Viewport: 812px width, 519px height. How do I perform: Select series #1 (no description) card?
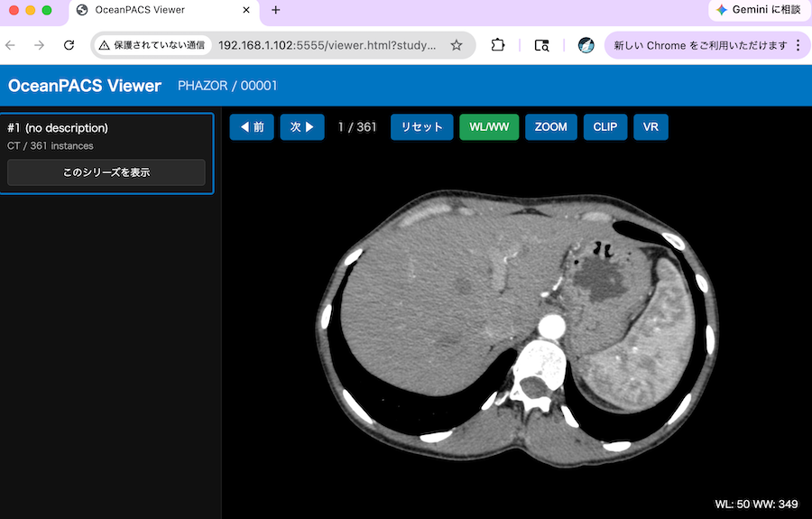coord(106,153)
